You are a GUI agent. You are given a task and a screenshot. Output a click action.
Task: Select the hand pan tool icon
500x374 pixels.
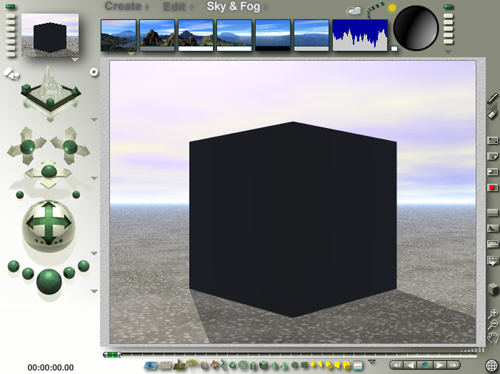tap(493, 337)
